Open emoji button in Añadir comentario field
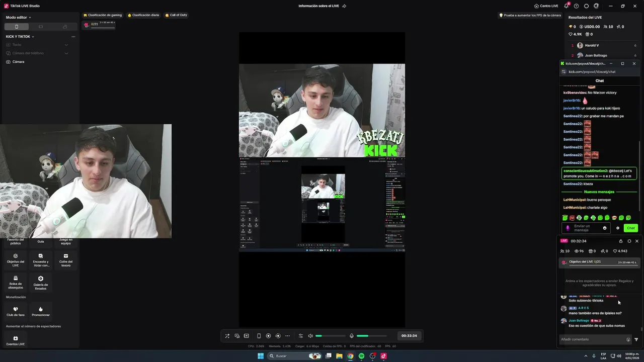This screenshot has width=644, height=362. pos(628,339)
